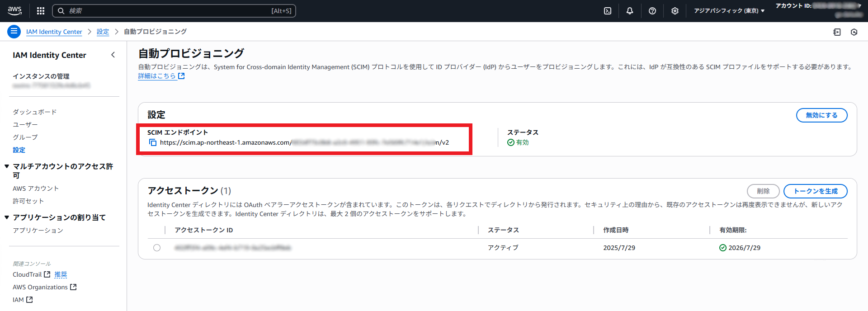
Task: Open the AWS Organizations external link
Action: tap(45, 287)
